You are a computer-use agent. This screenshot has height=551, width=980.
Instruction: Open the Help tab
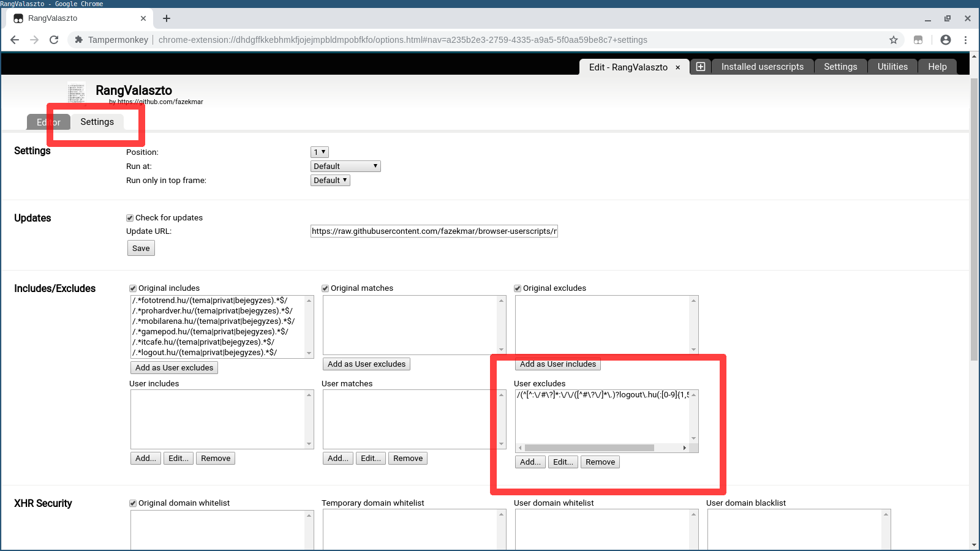(937, 67)
